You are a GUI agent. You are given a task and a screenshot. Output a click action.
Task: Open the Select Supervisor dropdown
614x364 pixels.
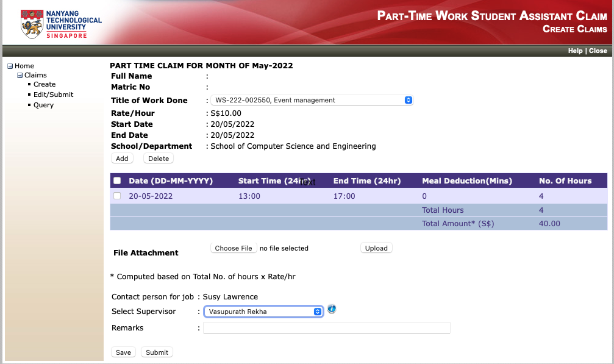coord(263,312)
